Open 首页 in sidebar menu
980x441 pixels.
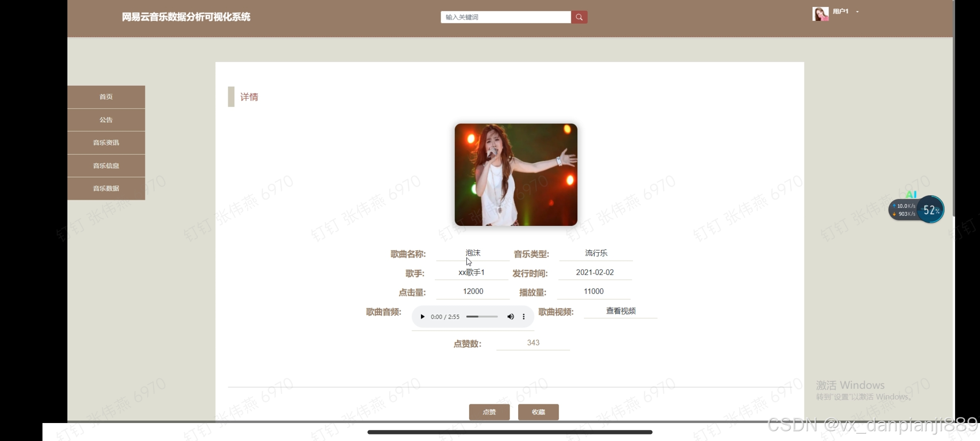[106, 97]
